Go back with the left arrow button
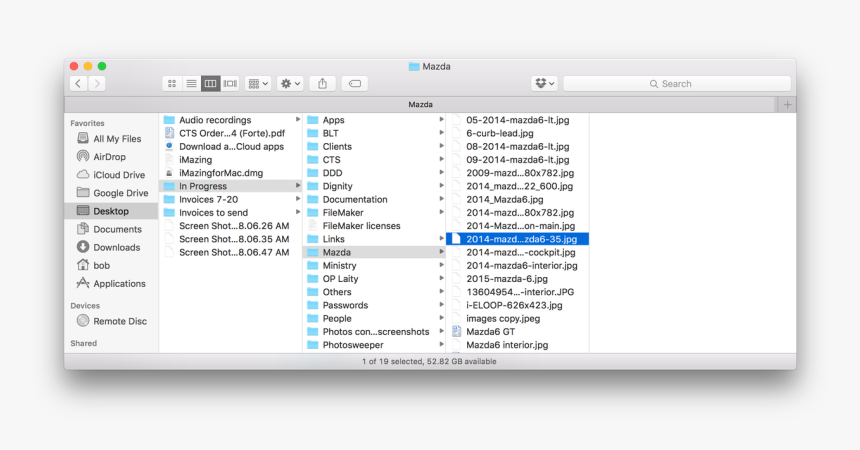 point(78,83)
